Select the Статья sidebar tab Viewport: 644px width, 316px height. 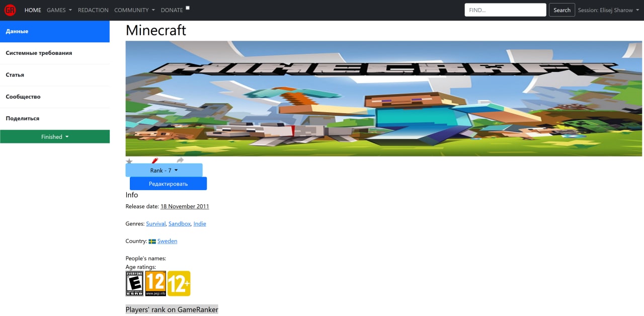(55, 75)
